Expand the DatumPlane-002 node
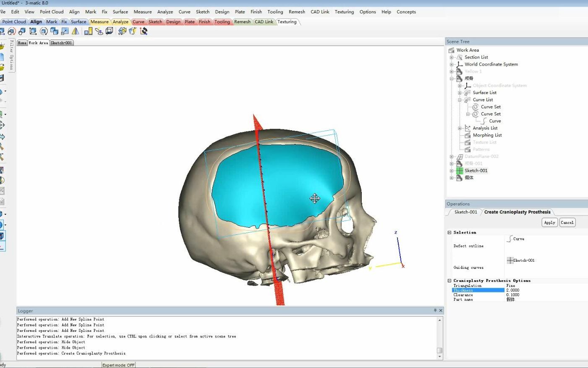 [452, 156]
